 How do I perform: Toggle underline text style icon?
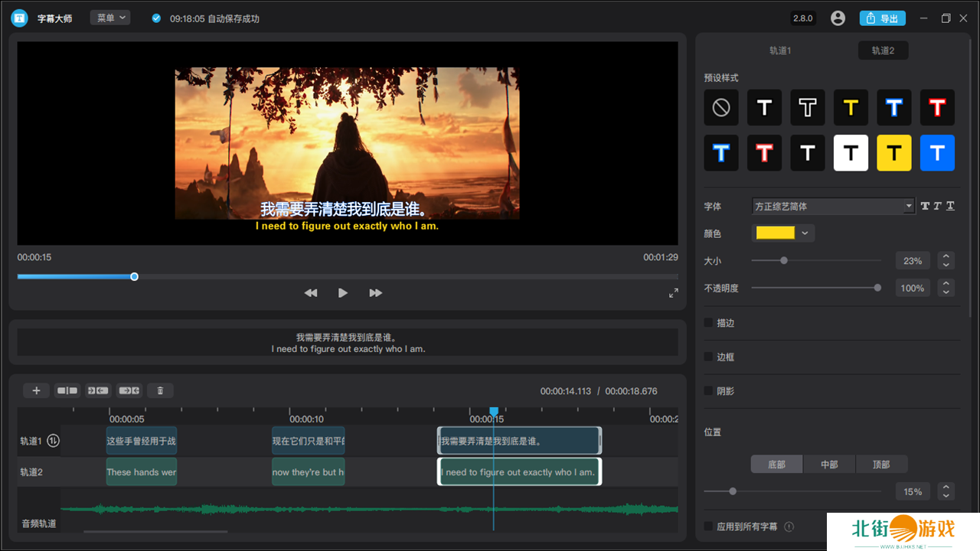[950, 207]
